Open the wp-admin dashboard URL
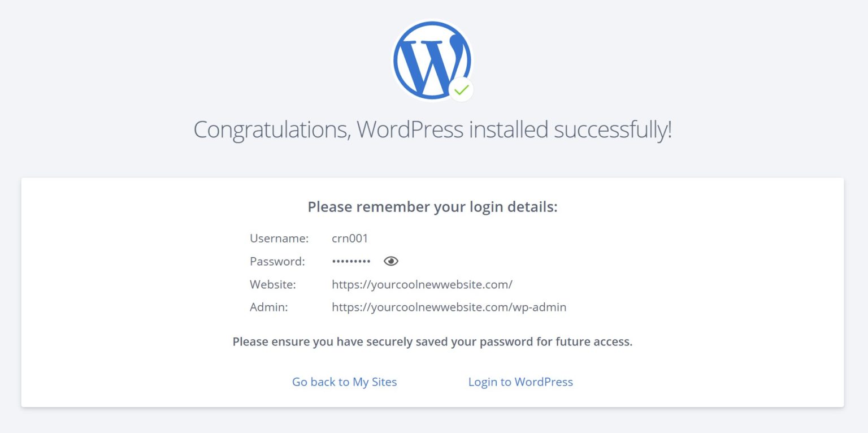This screenshot has height=433, width=868. point(449,307)
